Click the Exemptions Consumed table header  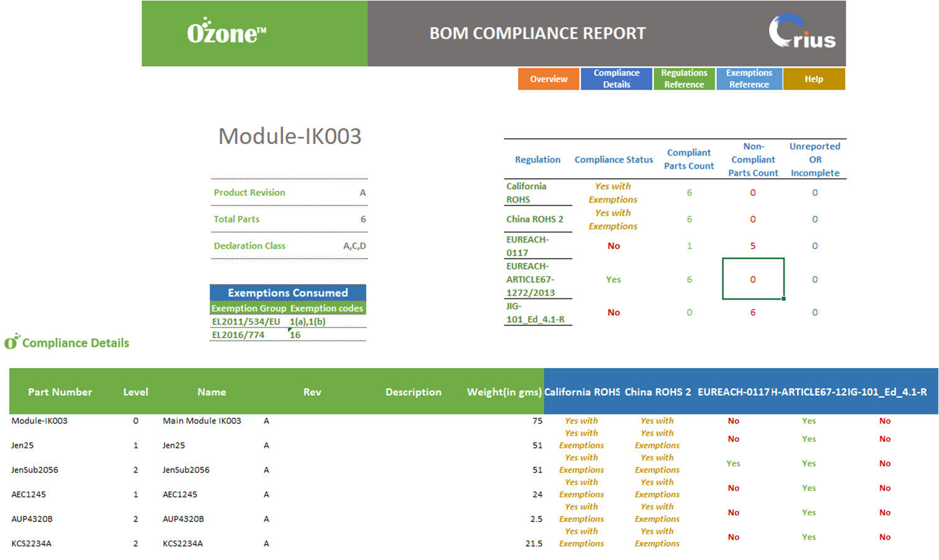[287, 293]
